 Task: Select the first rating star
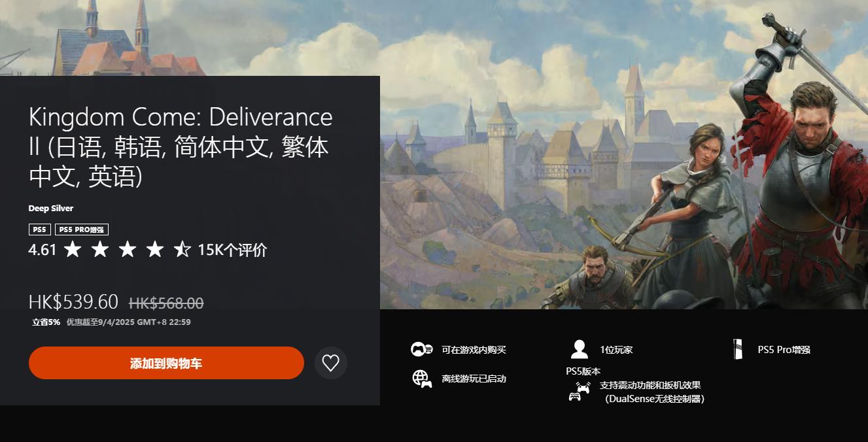tap(73, 249)
